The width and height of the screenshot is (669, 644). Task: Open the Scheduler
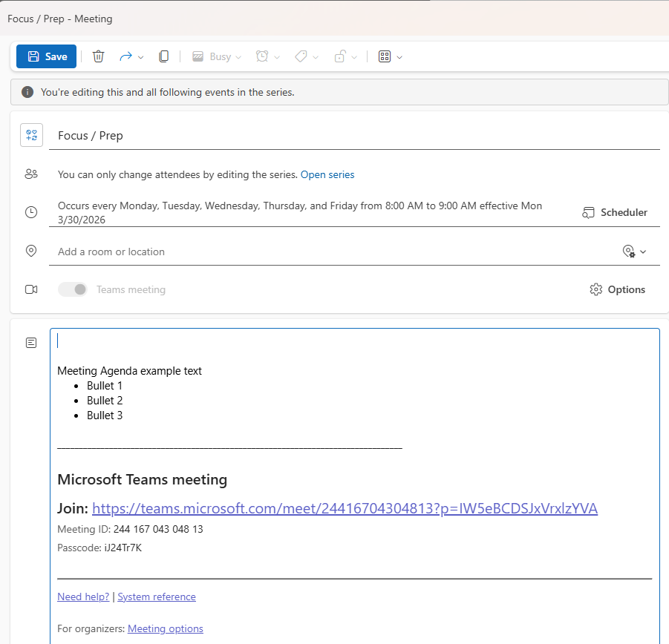[615, 212]
